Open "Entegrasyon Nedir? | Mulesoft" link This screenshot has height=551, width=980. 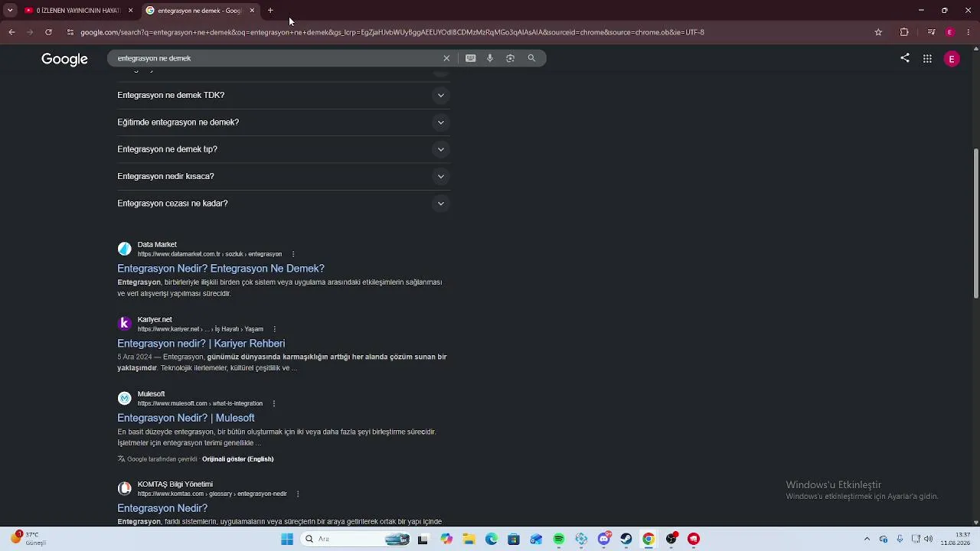tap(186, 418)
